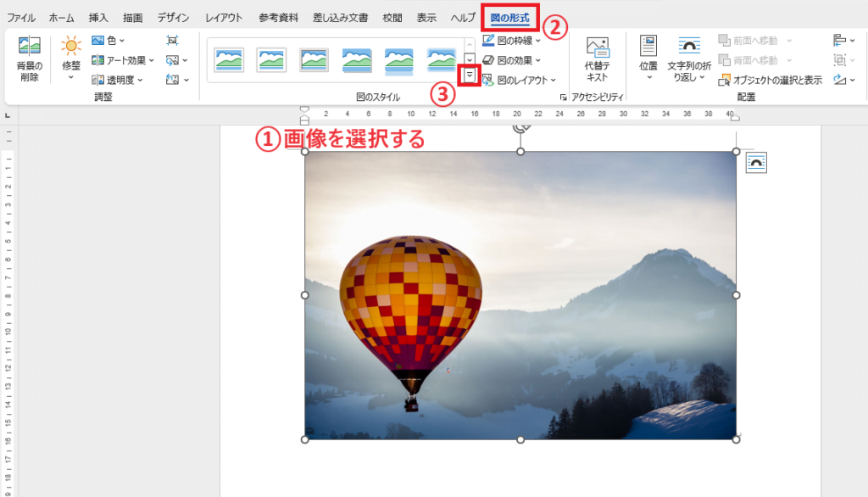Expand the picture styles gallery More button
The height and width of the screenshot is (497, 868).
[470, 75]
